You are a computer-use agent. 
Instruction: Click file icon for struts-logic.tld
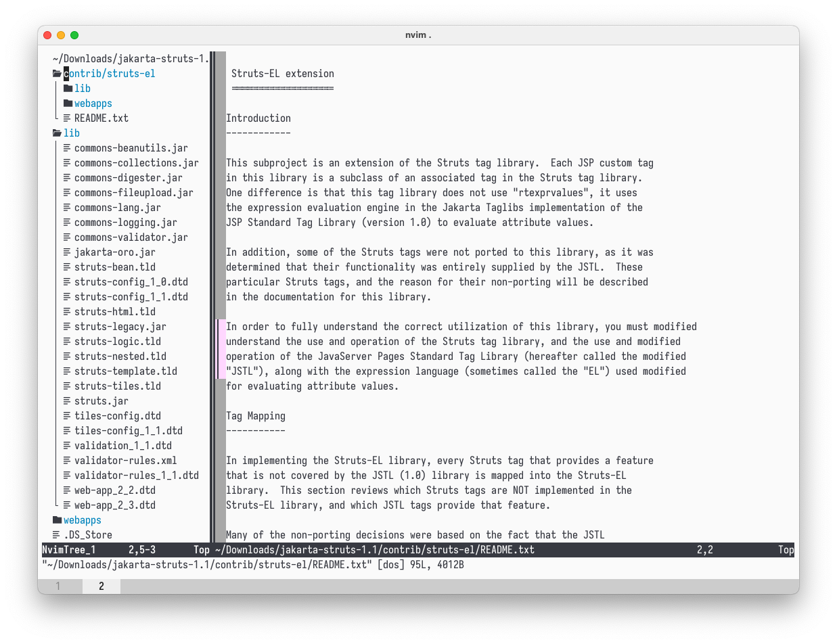click(x=67, y=342)
